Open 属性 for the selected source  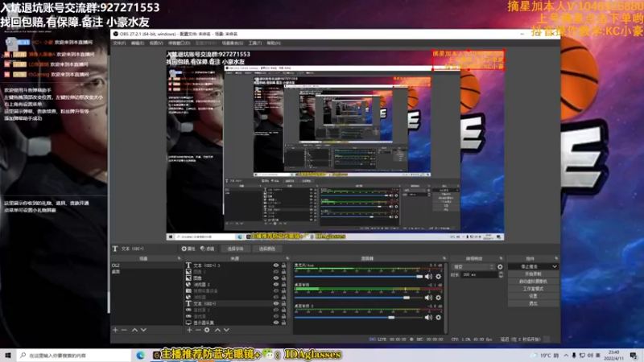point(188,249)
